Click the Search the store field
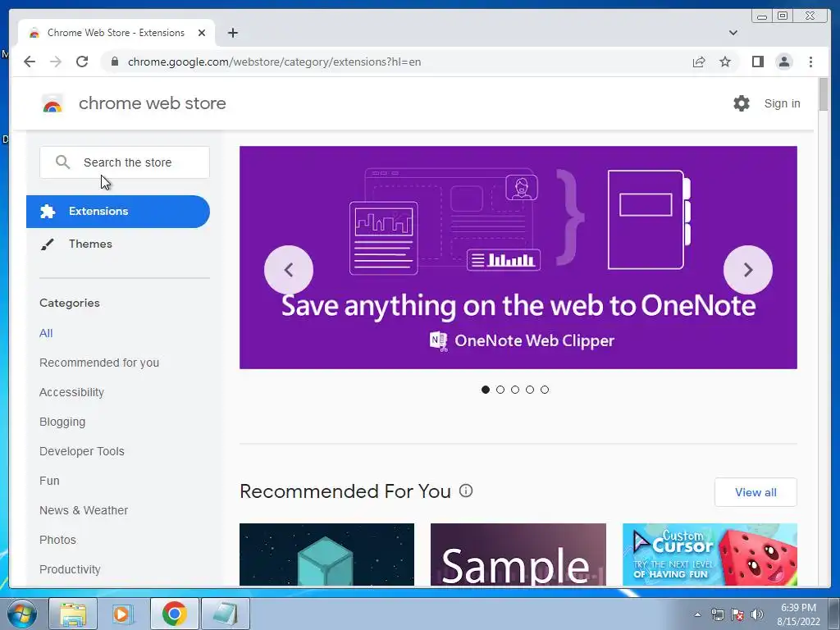This screenshot has height=630, width=840. (x=125, y=162)
